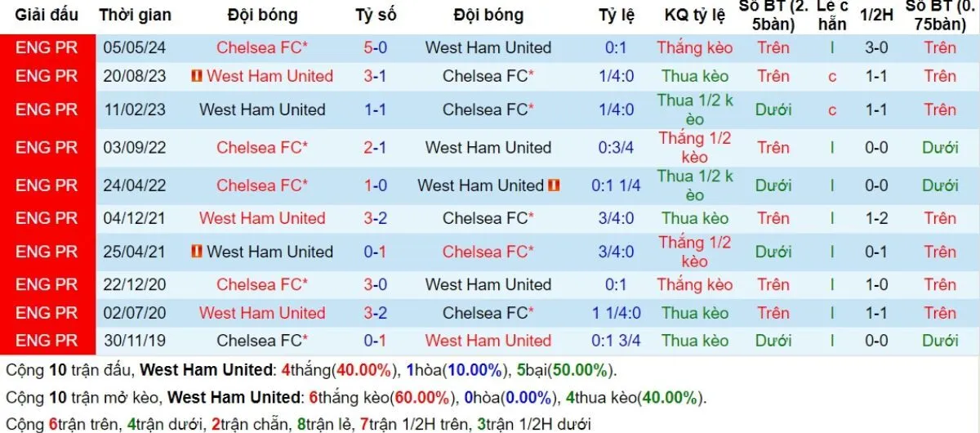Click the 0:3/4 odds value
Viewport: 980px width, 433px height.
click(616, 148)
